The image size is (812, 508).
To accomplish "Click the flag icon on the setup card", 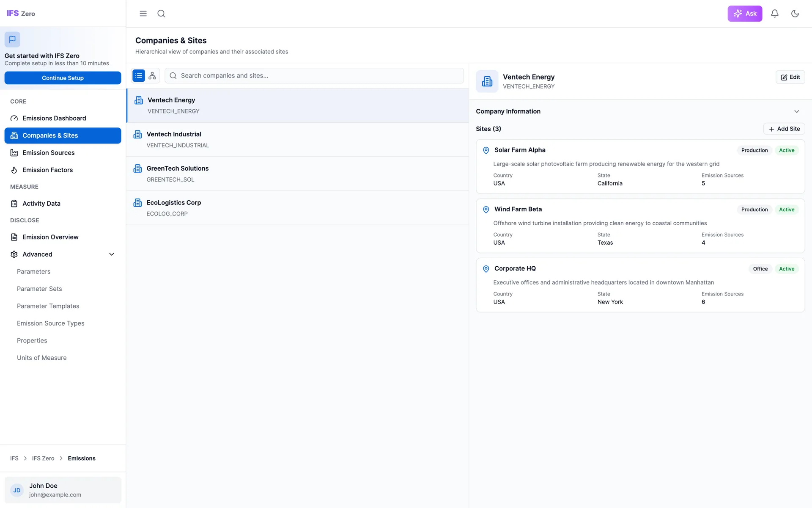I will click(x=12, y=39).
